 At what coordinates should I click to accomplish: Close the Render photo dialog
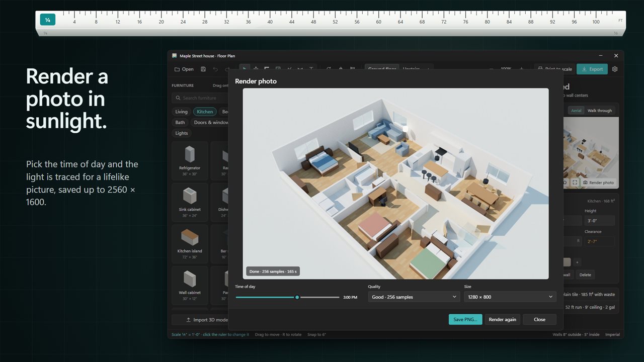(539, 319)
